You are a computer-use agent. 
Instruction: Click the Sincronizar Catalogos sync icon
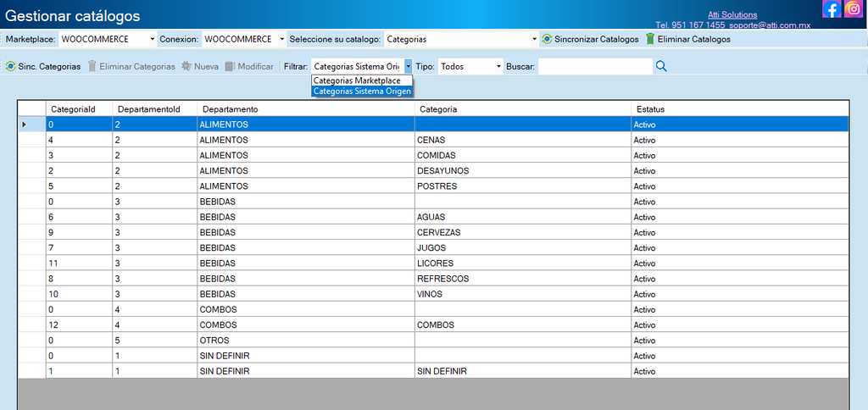pyautogui.click(x=547, y=39)
